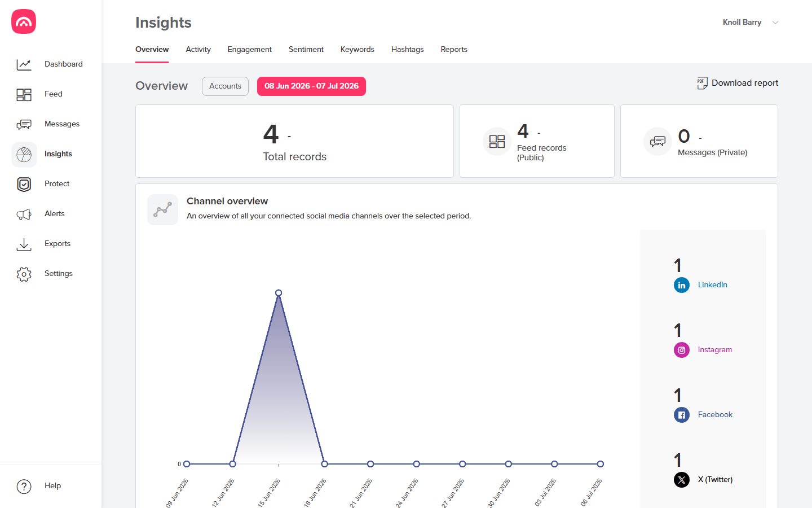Click the Download report link

[x=745, y=83]
